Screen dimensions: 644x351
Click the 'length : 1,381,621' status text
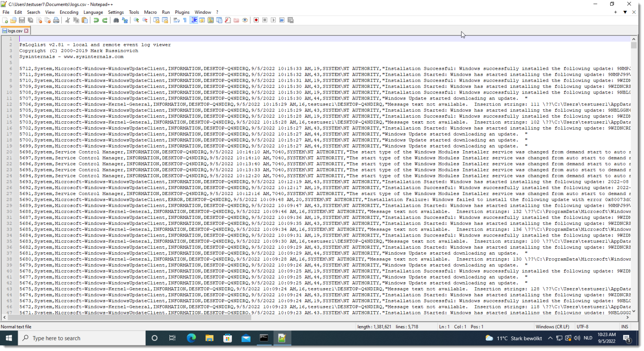coord(374,327)
